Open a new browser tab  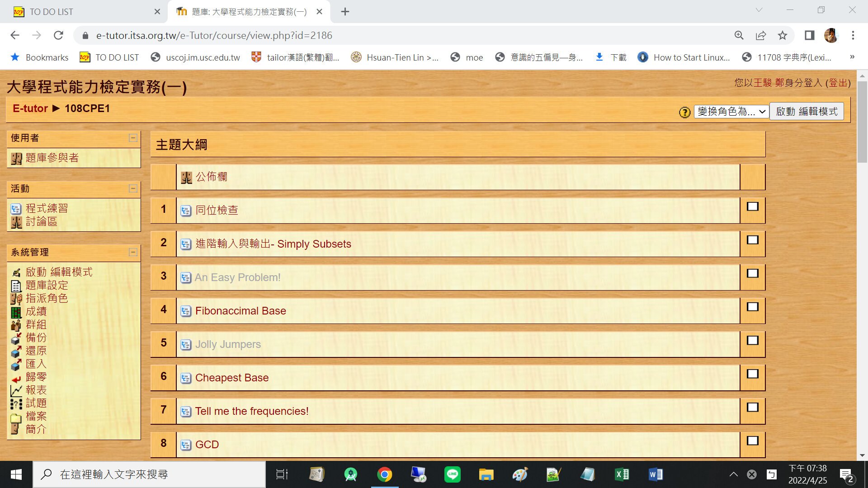pyautogui.click(x=345, y=12)
